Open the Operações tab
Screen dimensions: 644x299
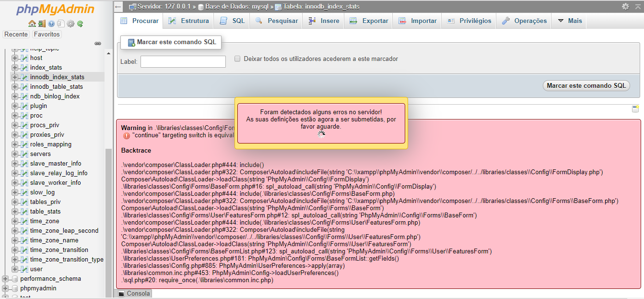pyautogui.click(x=524, y=21)
